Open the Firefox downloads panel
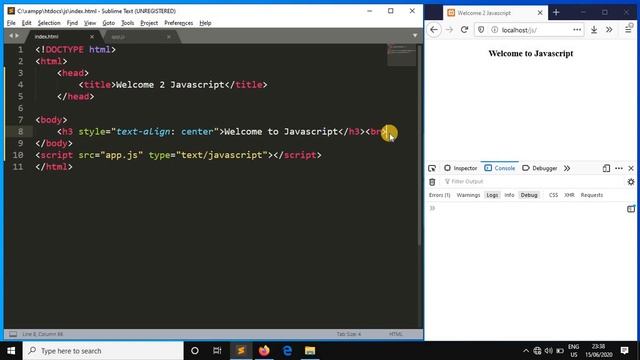This screenshot has width=640, height=360. [x=594, y=30]
